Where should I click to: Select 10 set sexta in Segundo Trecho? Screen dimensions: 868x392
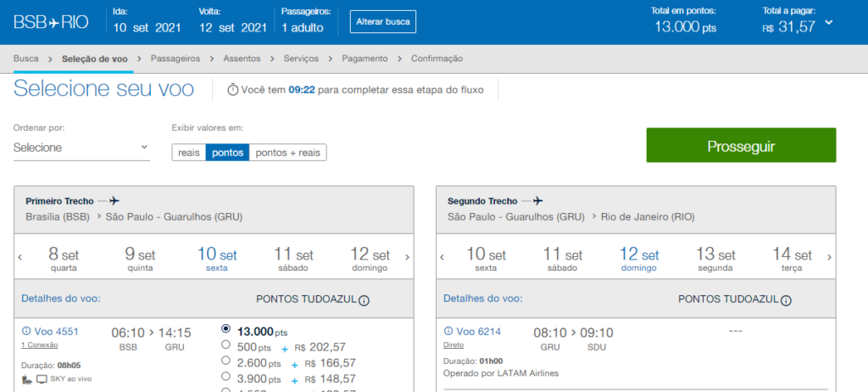pyautogui.click(x=486, y=260)
